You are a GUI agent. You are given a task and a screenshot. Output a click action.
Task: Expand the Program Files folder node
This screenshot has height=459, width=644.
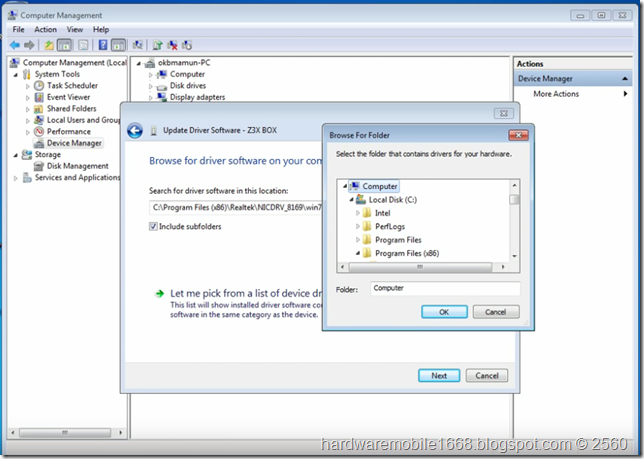[x=357, y=239]
